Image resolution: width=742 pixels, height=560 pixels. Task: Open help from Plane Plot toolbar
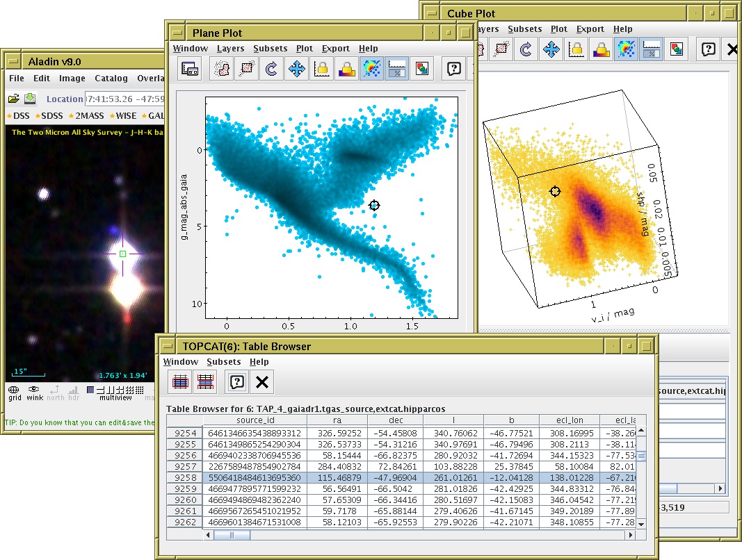click(454, 69)
